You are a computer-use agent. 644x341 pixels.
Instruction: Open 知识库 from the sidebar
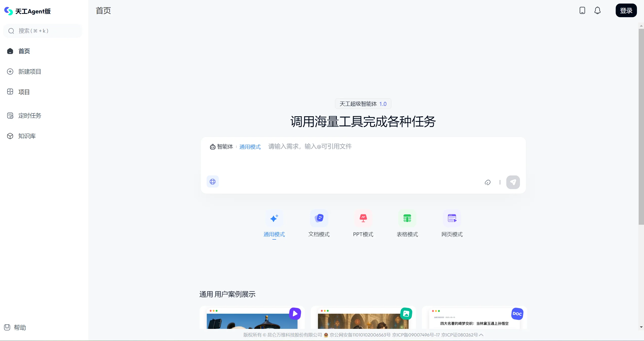coord(27,136)
